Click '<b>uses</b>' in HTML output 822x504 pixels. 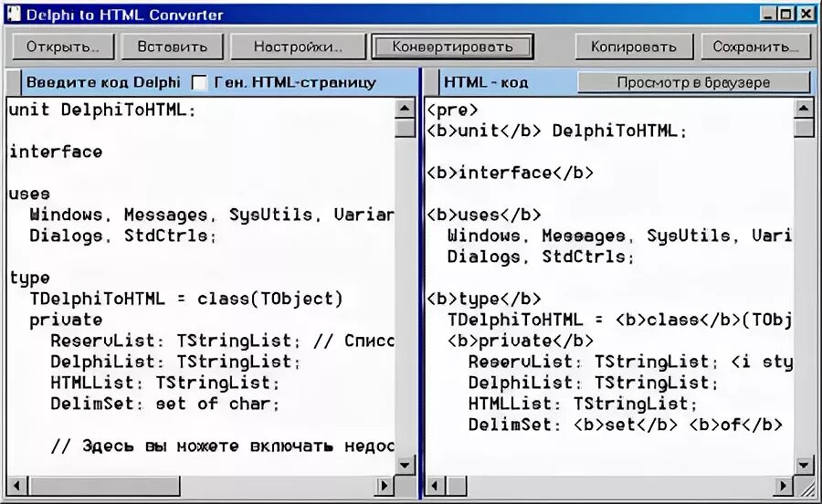tap(484, 215)
